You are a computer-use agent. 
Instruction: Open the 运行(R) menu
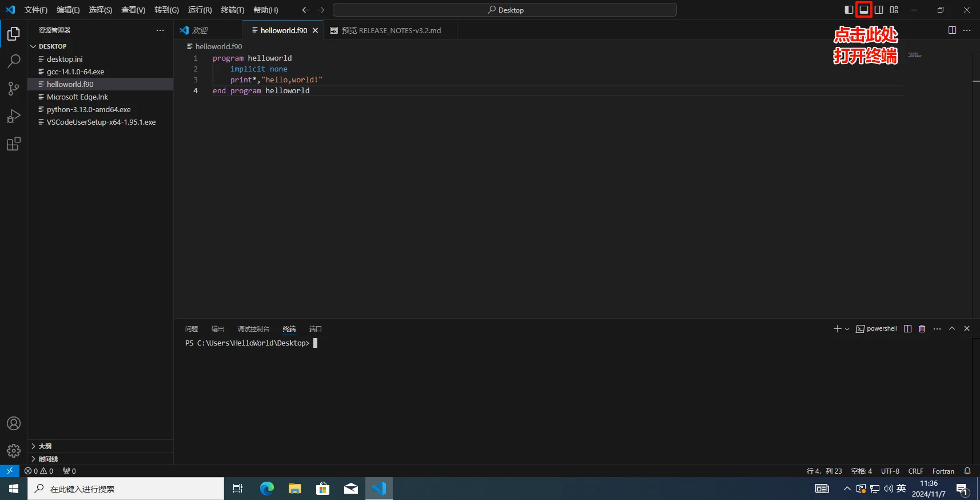[200, 10]
